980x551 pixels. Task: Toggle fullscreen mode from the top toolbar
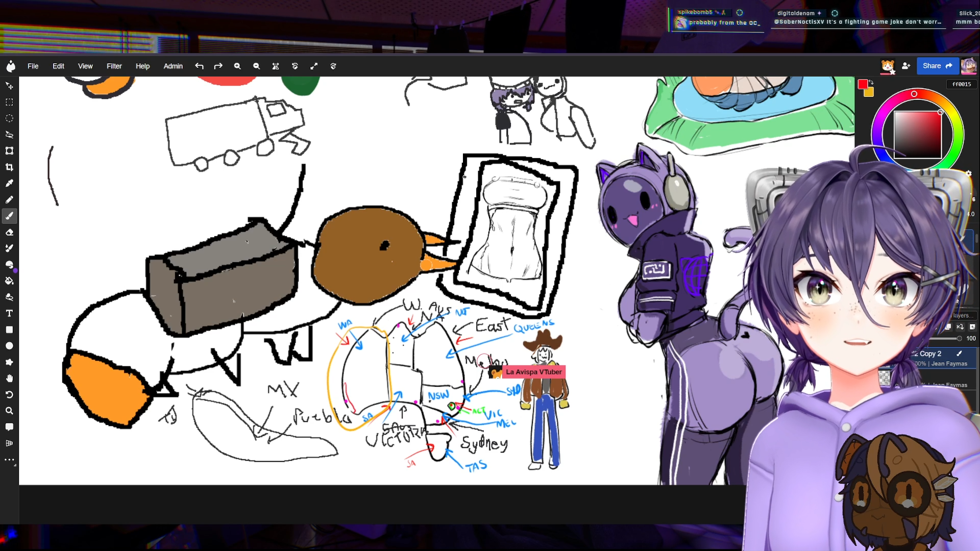314,66
